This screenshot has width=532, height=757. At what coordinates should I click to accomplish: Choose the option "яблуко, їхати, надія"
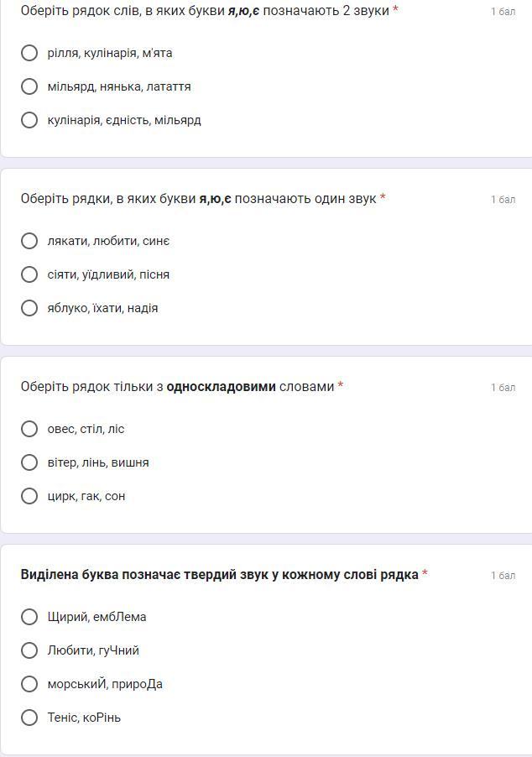click(29, 308)
